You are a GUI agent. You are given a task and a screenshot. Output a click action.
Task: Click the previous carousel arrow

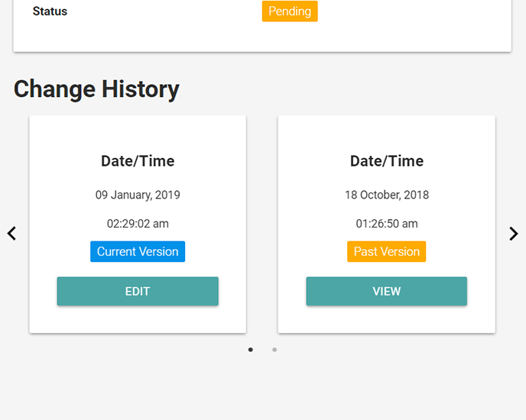pyautogui.click(x=11, y=234)
